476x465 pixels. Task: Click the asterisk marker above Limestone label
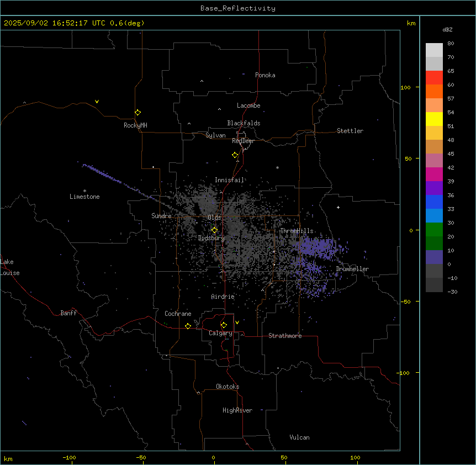(84, 191)
